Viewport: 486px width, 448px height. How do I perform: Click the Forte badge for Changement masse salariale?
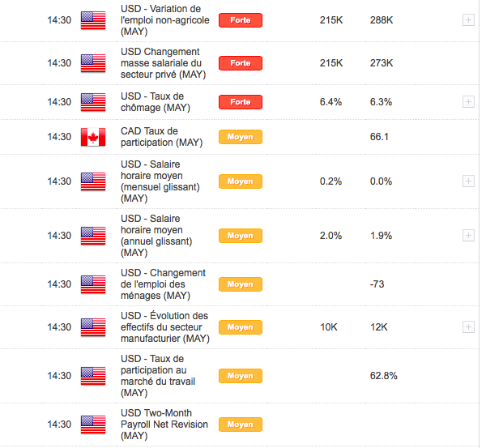coord(241,63)
